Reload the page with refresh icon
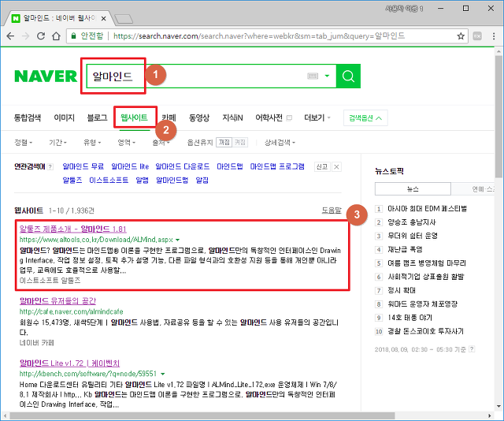 41,35
